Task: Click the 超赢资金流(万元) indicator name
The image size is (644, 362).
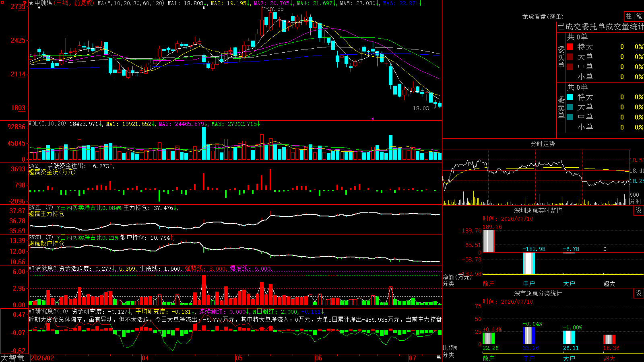Action: point(52,172)
